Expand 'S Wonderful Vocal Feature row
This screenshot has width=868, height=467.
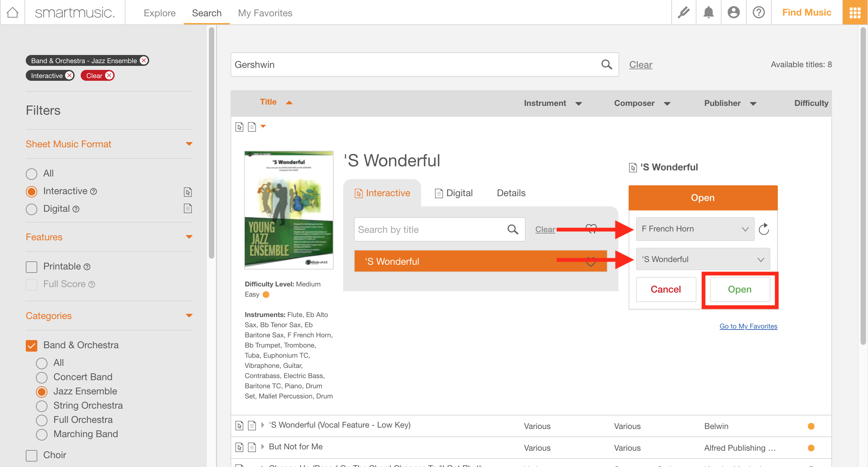coord(262,425)
